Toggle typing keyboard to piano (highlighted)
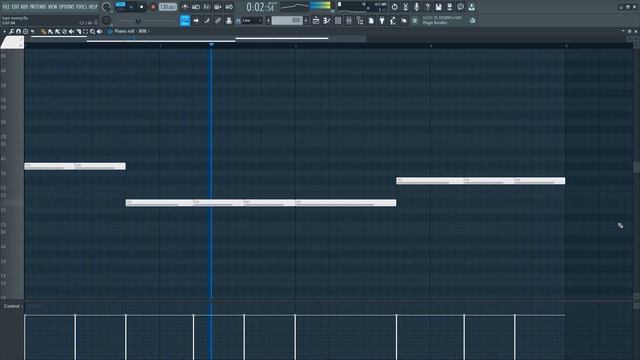 185,20
